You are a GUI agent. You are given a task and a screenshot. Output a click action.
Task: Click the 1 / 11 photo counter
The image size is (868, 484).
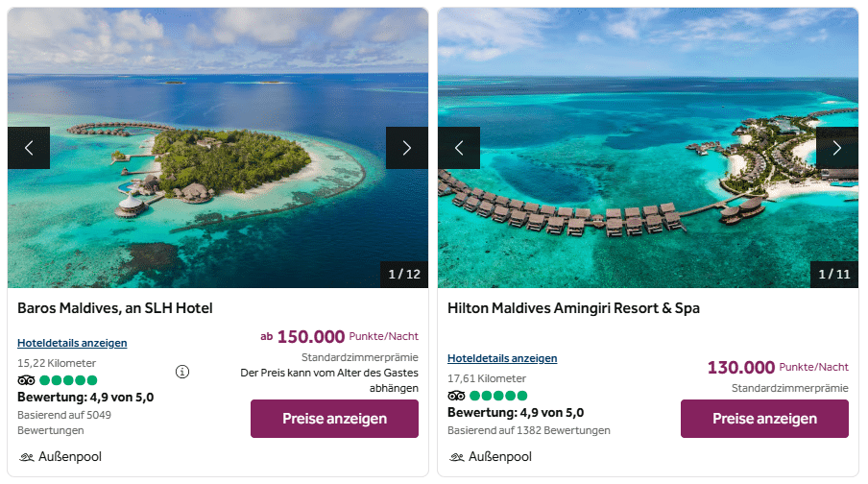click(x=834, y=274)
